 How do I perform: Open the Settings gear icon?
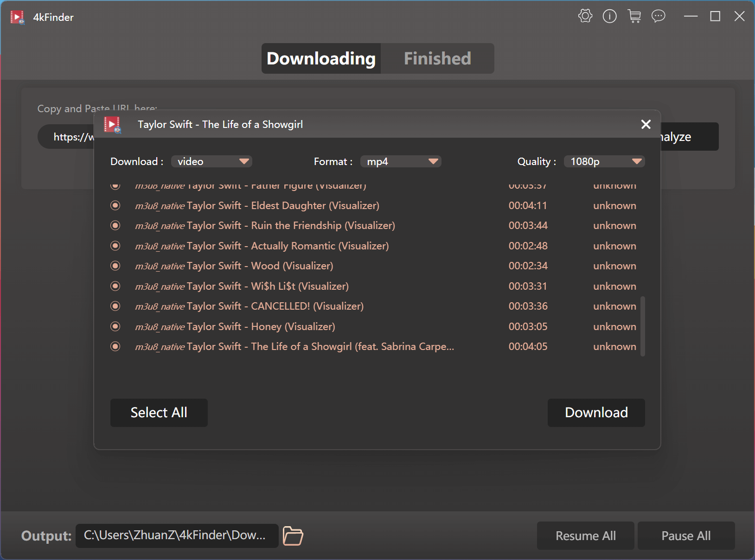point(585,16)
